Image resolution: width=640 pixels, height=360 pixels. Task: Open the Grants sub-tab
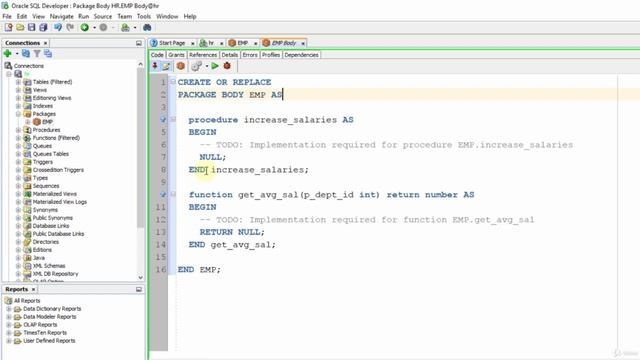coord(176,55)
